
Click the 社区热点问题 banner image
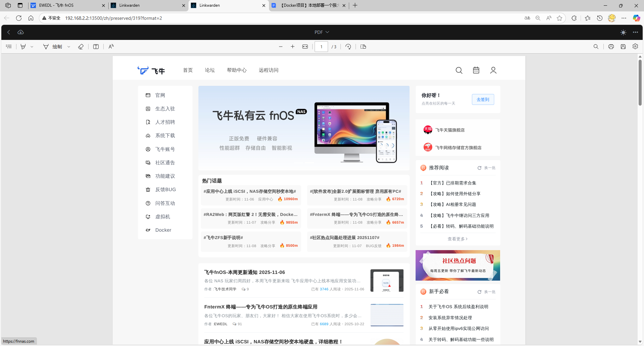pos(458,265)
